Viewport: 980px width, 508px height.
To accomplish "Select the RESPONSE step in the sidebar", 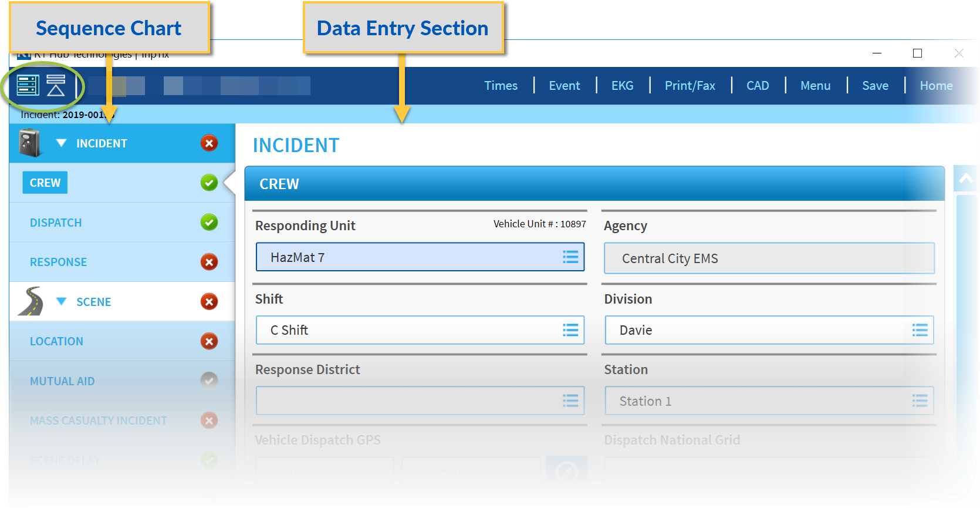I will pos(58,262).
